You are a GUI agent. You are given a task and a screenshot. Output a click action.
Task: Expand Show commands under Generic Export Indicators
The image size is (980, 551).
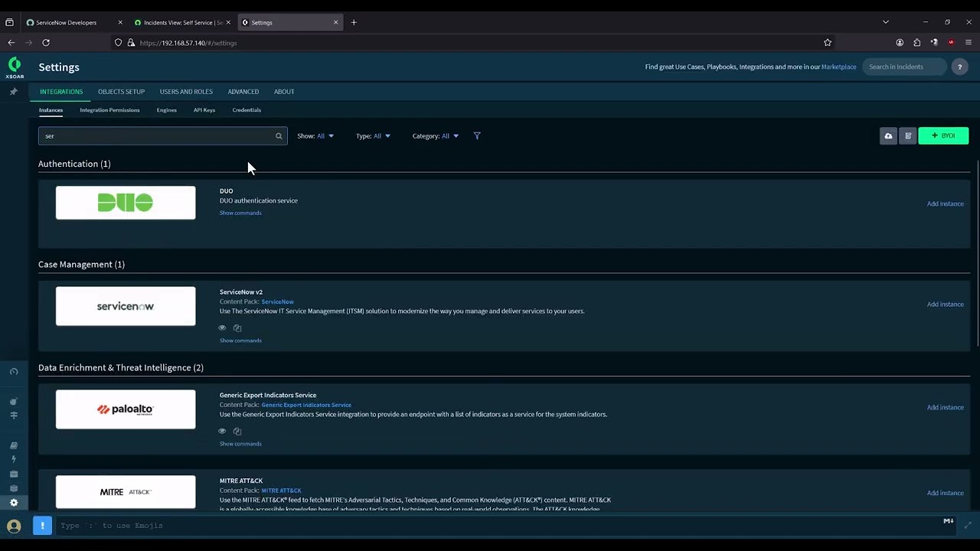pyautogui.click(x=240, y=444)
